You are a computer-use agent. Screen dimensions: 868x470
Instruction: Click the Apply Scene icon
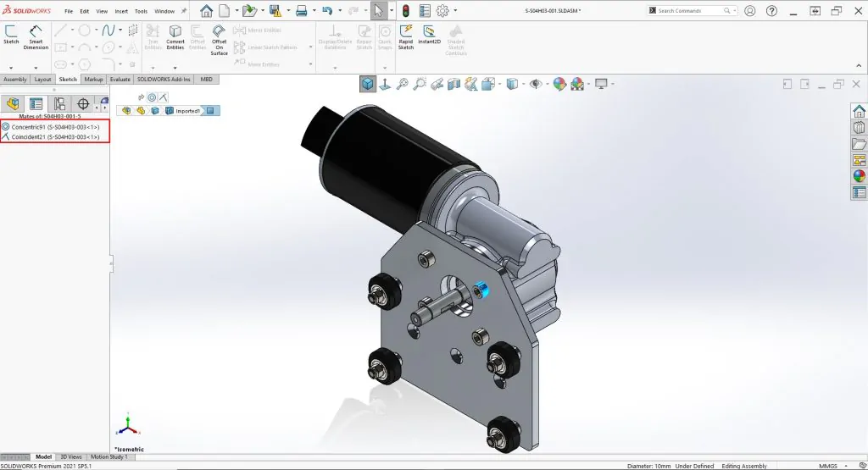coord(577,84)
